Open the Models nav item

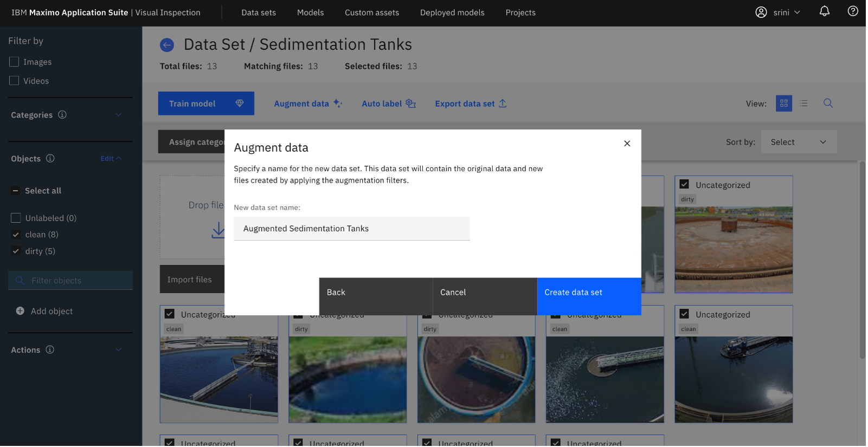(311, 12)
